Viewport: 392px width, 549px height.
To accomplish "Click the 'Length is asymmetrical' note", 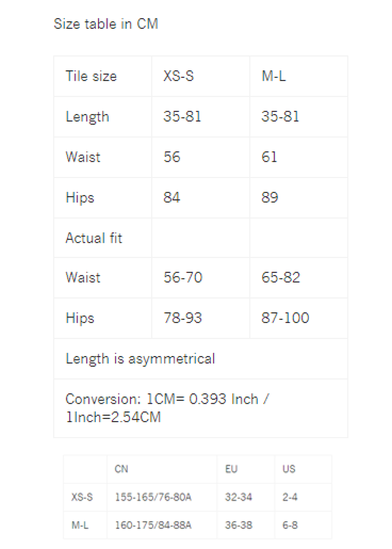I will [x=140, y=359].
